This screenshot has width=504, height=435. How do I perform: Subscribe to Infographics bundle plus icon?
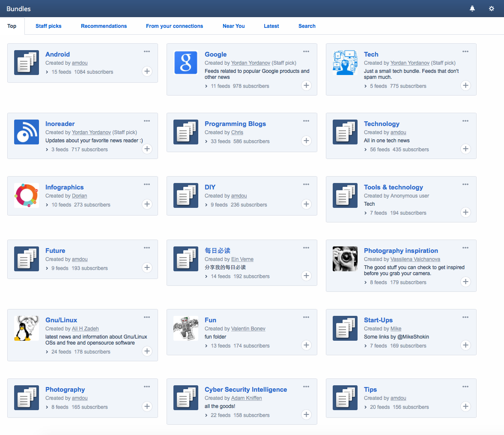point(147,204)
